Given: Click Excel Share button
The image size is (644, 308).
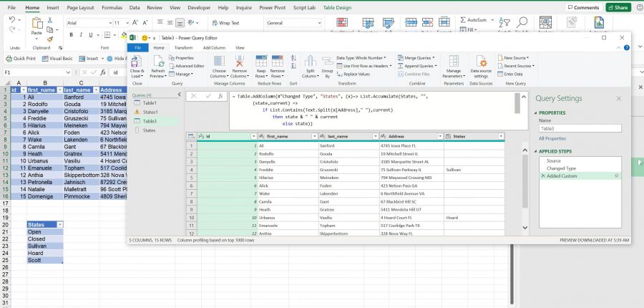Looking at the screenshot, I should pos(618,7).
